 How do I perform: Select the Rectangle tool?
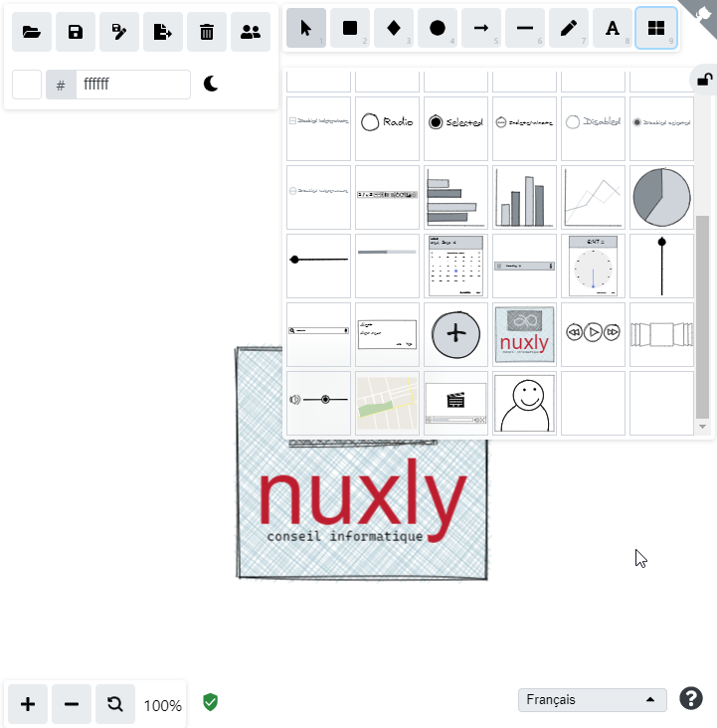[x=350, y=28]
